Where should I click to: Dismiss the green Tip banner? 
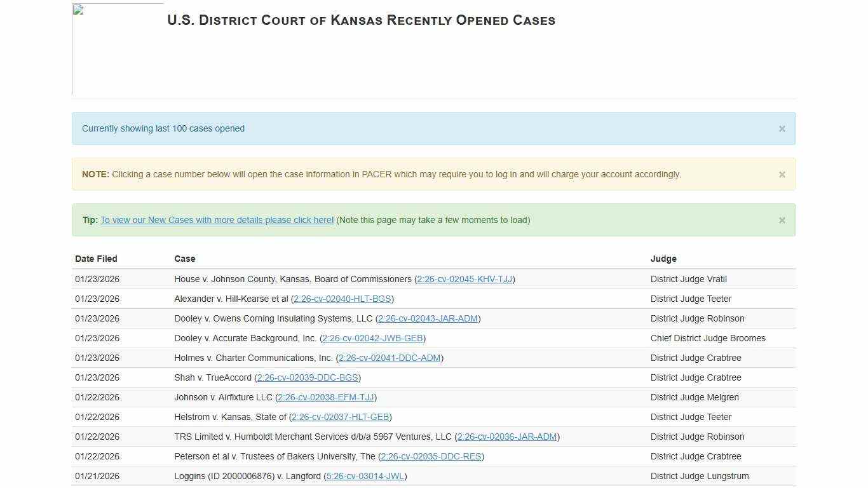(782, 220)
